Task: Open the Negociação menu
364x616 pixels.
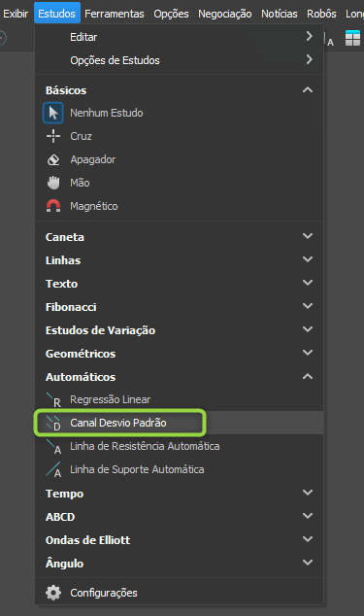Action: [x=225, y=14]
